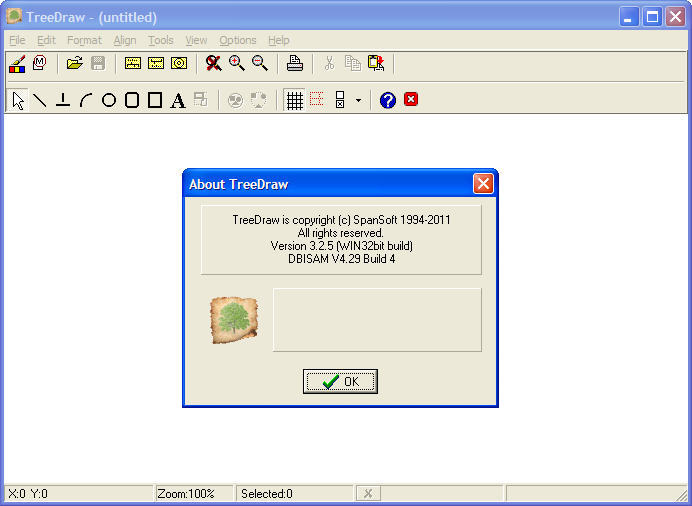Close the About TreeDraw dialog
This screenshot has height=506, width=692.
(x=483, y=184)
